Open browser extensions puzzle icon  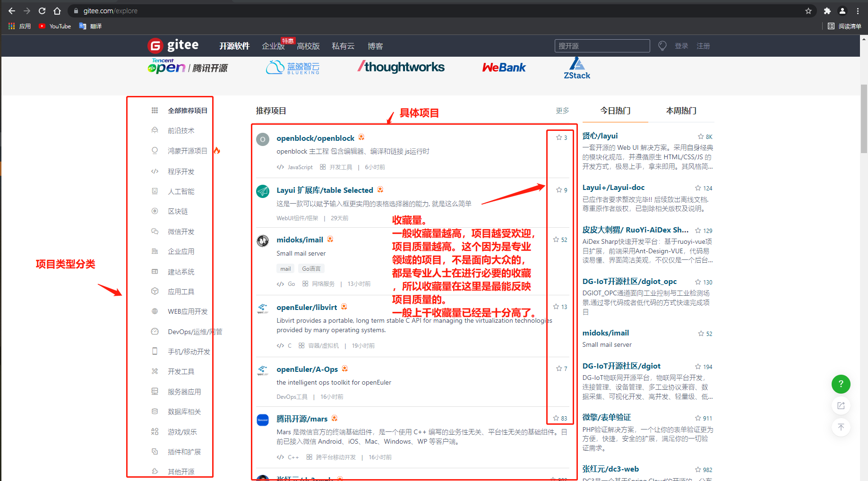click(827, 11)
